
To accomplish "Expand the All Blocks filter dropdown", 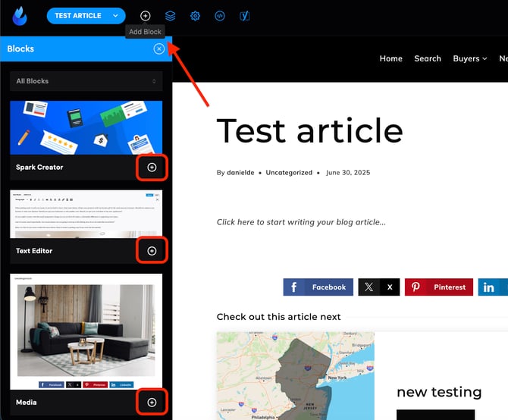I will [86, 81].
